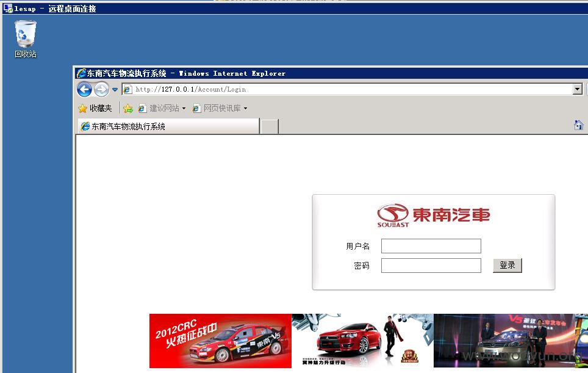Click the 登录 login button
Viewport: 588px width, 373px height.
click(x=507, y=266)
